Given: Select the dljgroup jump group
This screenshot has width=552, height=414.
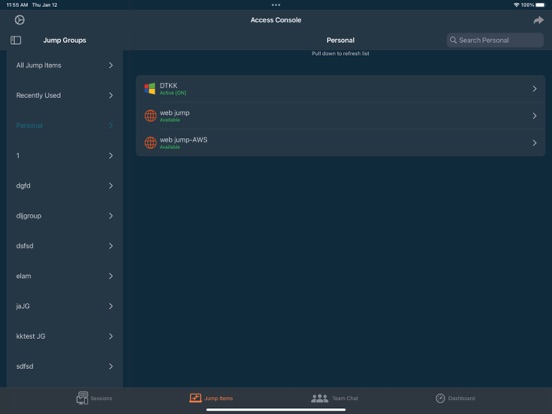Looking at the screenshot, I should (x=65, y=216).
